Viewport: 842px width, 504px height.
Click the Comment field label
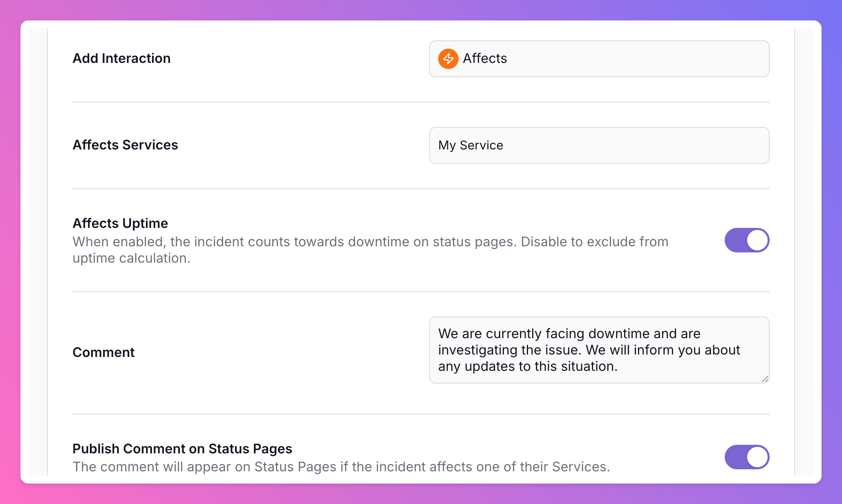(103, 352)
